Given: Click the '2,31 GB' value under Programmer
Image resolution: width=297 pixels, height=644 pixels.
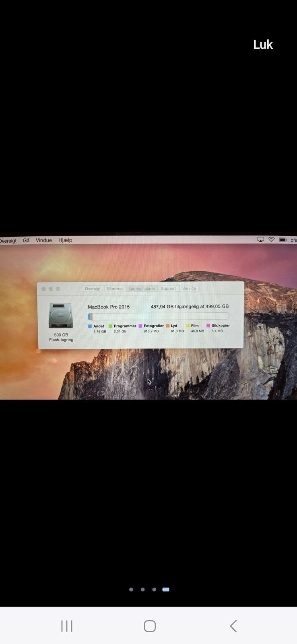Looking at the screenshot, I should [120, 332].
